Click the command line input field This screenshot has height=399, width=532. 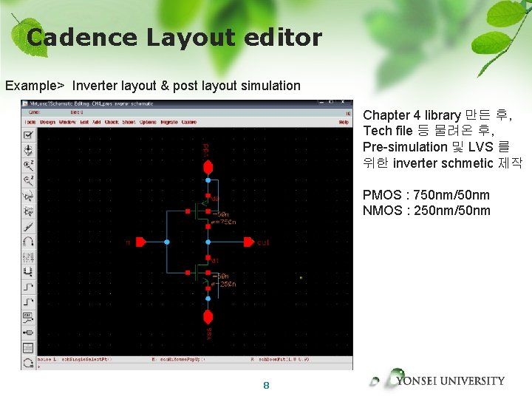(195, 366)
